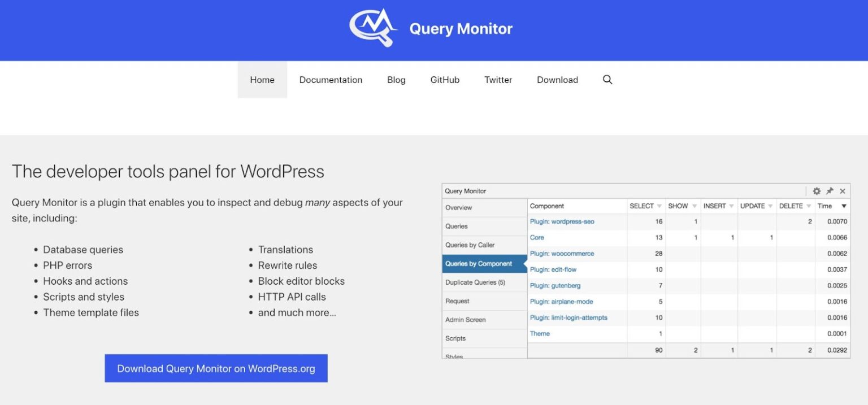This screenshot has height=405, width=868.
Task: Pin the Query Monitor panel
Action: pos(830,191)
